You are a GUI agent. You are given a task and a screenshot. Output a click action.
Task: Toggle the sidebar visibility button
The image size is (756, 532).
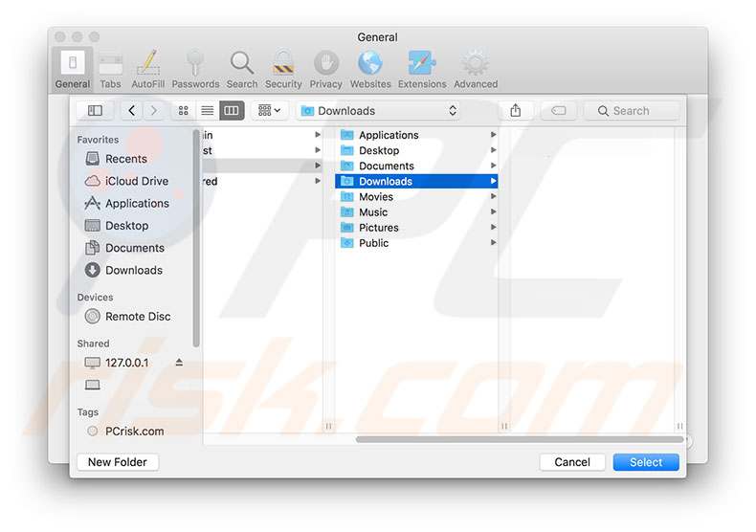95,111
